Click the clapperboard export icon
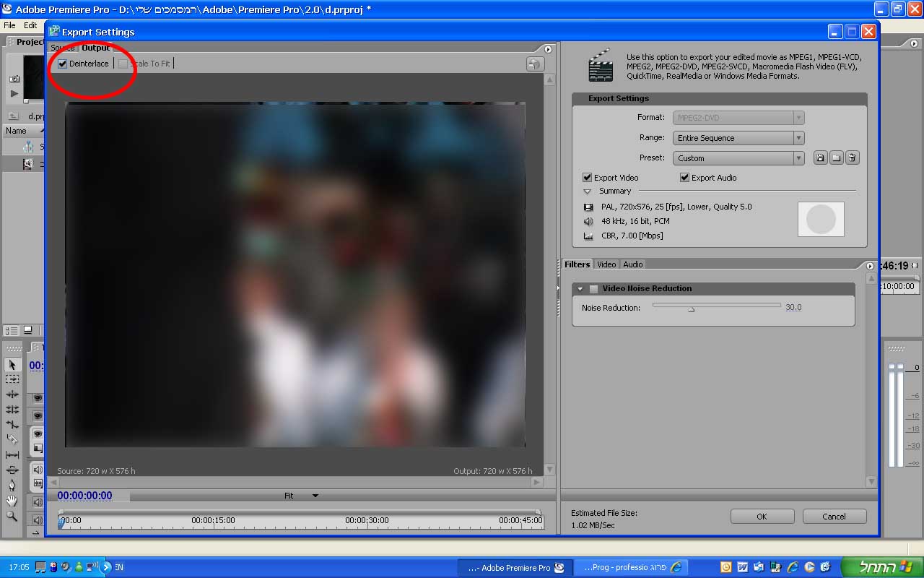This screenshot has width=924, height=578. (601, 65)
